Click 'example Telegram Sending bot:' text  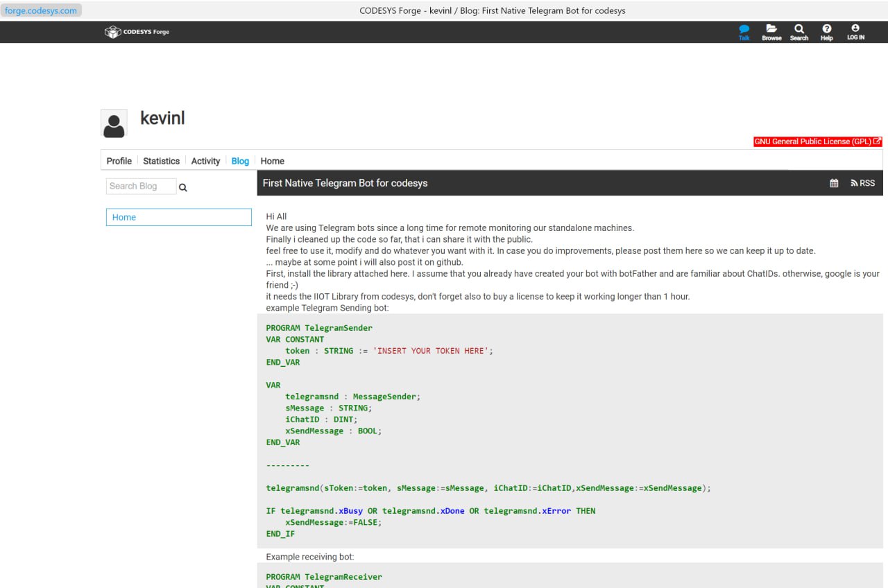[x=327, y=308]
